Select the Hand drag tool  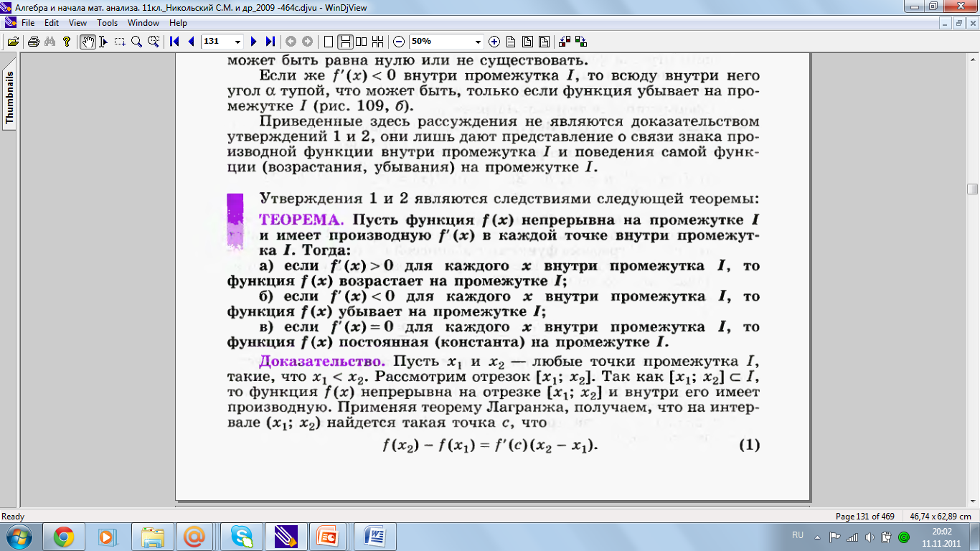(88, 42)
